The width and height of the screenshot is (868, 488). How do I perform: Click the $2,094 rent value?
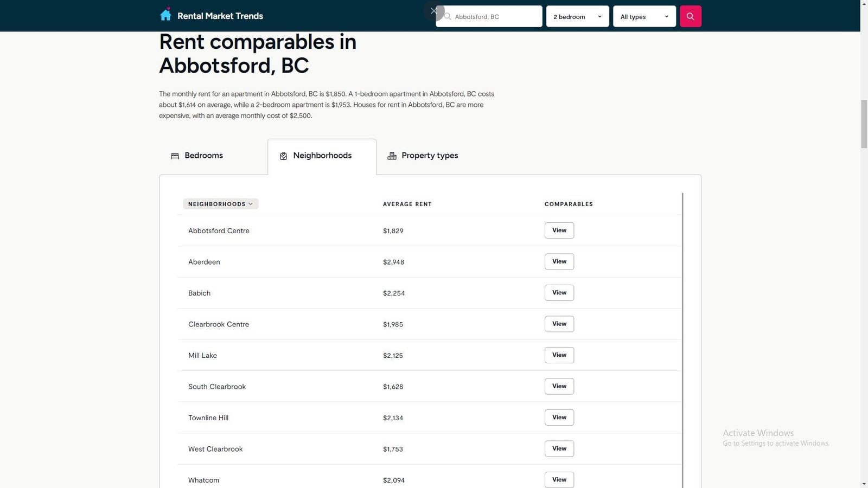[394, 480]
